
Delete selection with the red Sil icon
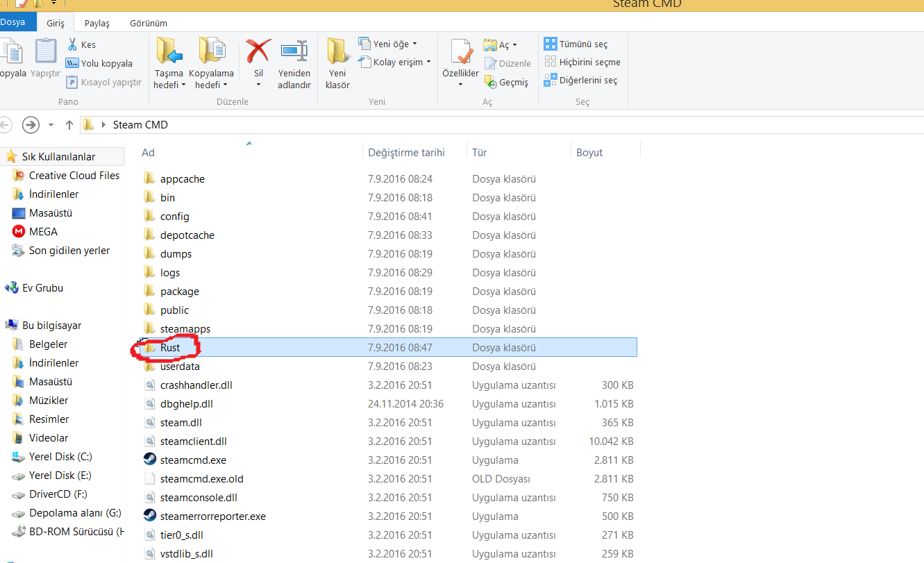[258, 51]
